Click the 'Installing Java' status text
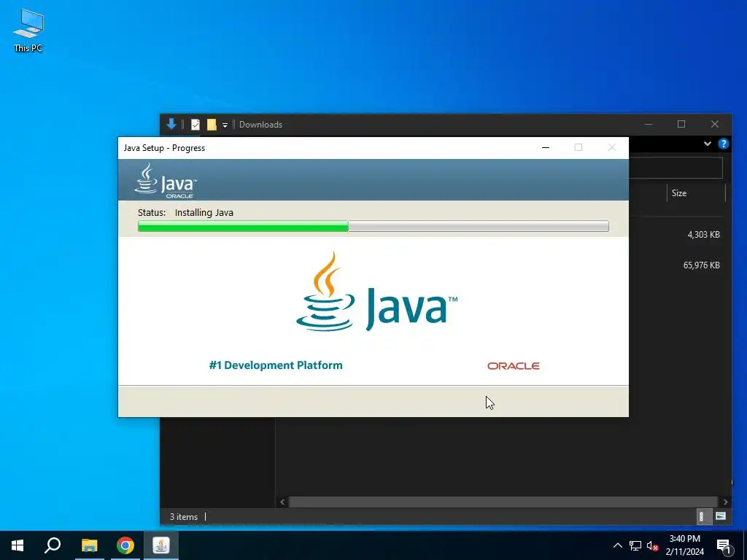Viewport: 747px width, 560px height. click(x=204, y=212)
